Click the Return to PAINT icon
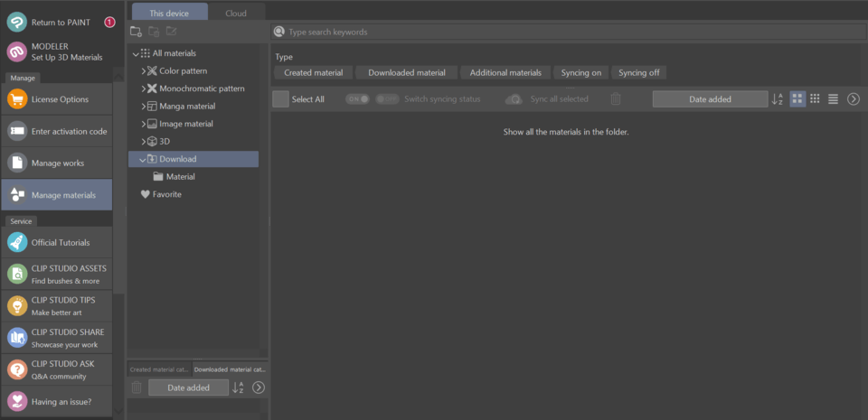868x420 pixels. pos(16,22)
